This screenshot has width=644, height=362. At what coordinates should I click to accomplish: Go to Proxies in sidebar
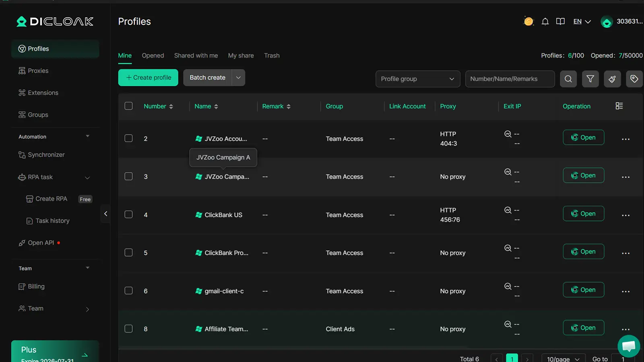pyautogui.click(x=55, y=71)
